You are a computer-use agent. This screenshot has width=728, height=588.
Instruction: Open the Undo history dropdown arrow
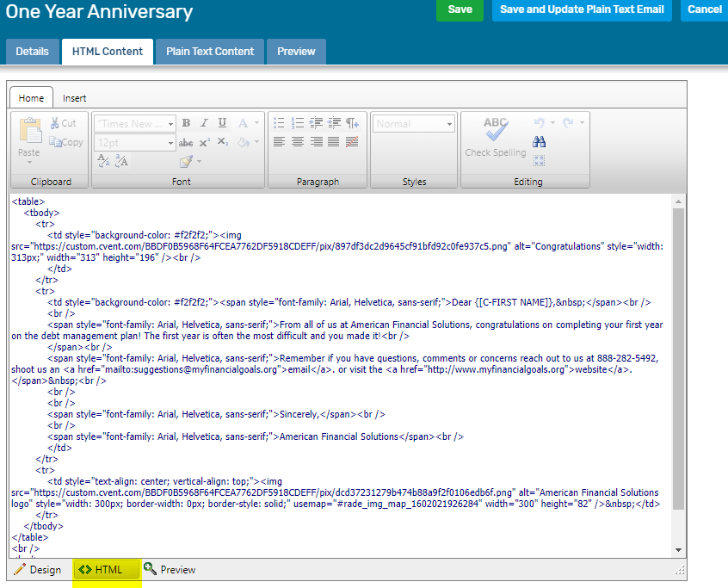click(552, 123)
